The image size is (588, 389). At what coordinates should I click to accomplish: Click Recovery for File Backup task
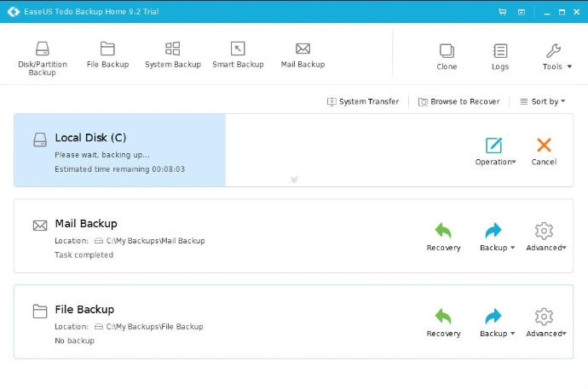pos(443,323)
